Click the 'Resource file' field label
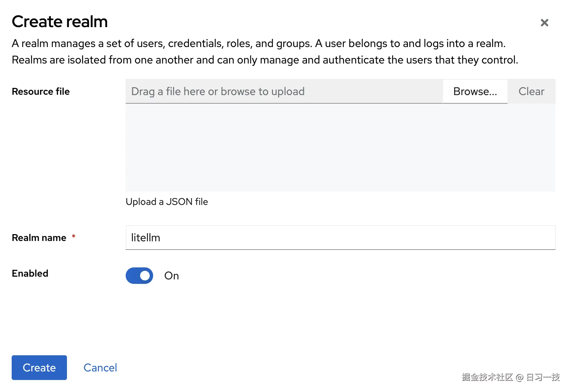Viewport: 570px width, 392px height. pyautogui.click(x=41, y=91)
